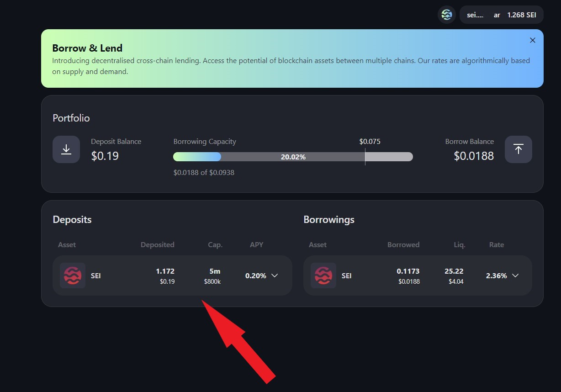Click the APY column header in Deposits
This screenshot has height=392, width=561.
pos(256,245)
